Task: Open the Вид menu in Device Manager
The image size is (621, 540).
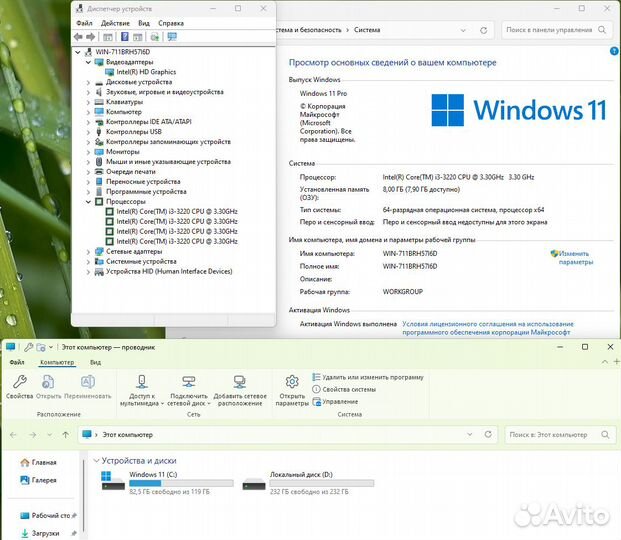Action: point(144,23)
